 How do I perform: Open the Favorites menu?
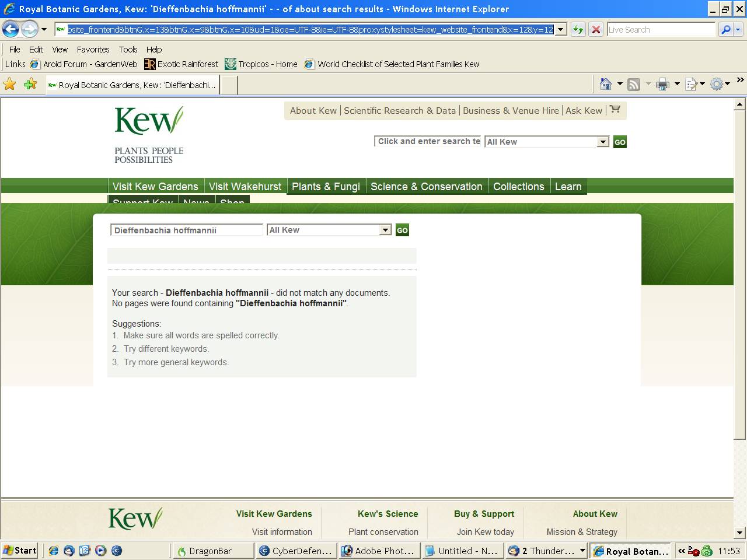click(x=93, y=50)
